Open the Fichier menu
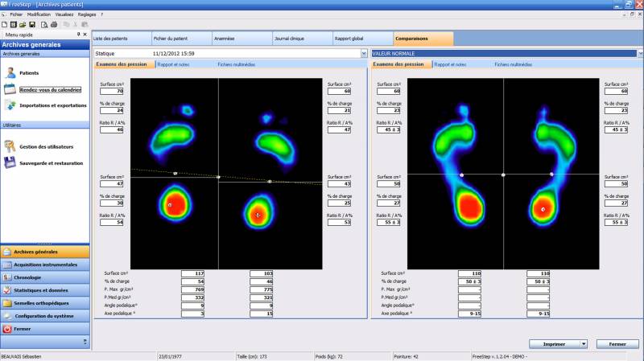Viewport: 644px width, 361px height. (15, 14)
